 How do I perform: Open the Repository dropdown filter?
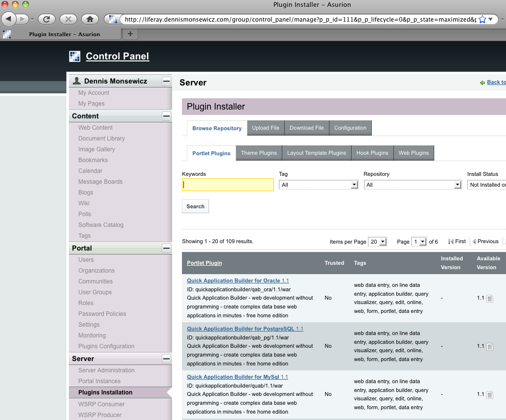click(x=413, y=185)
